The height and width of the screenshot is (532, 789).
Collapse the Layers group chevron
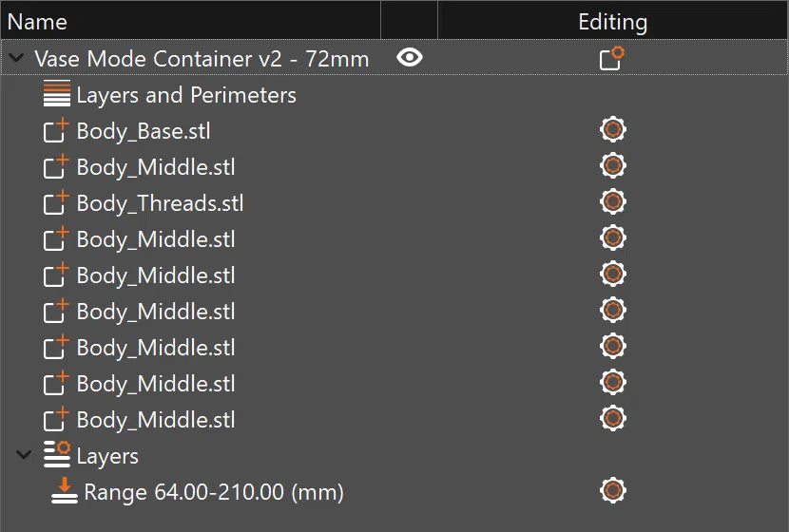pos(24,456)
